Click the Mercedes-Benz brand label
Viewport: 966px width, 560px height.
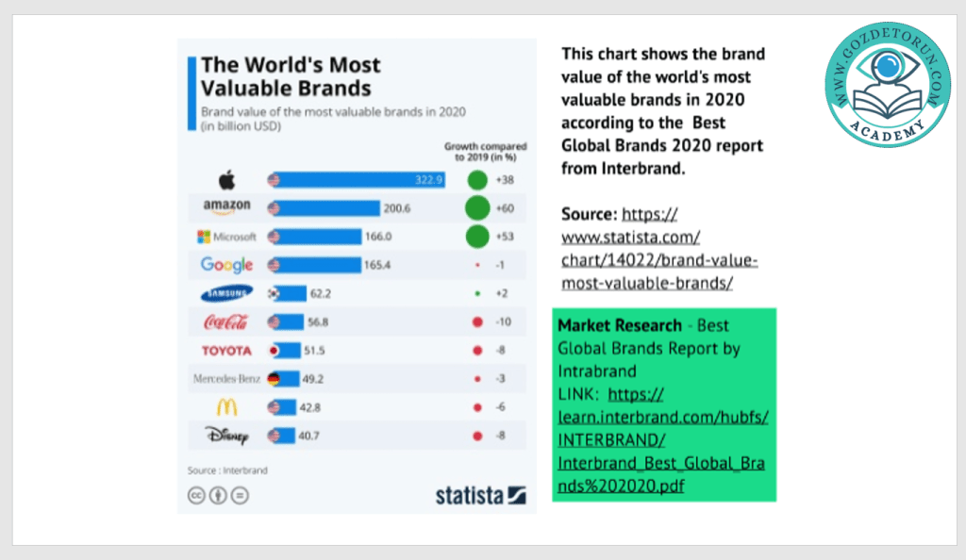tap(226, 379)
